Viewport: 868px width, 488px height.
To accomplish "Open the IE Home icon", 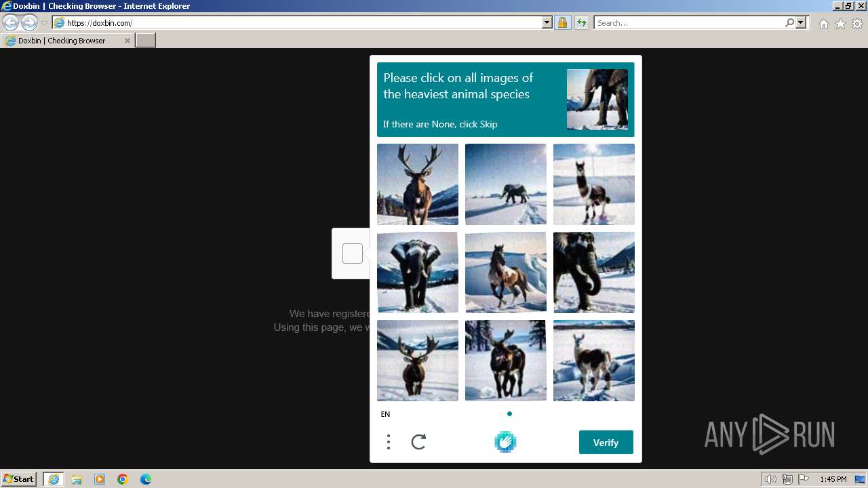I will pos(823,24).
